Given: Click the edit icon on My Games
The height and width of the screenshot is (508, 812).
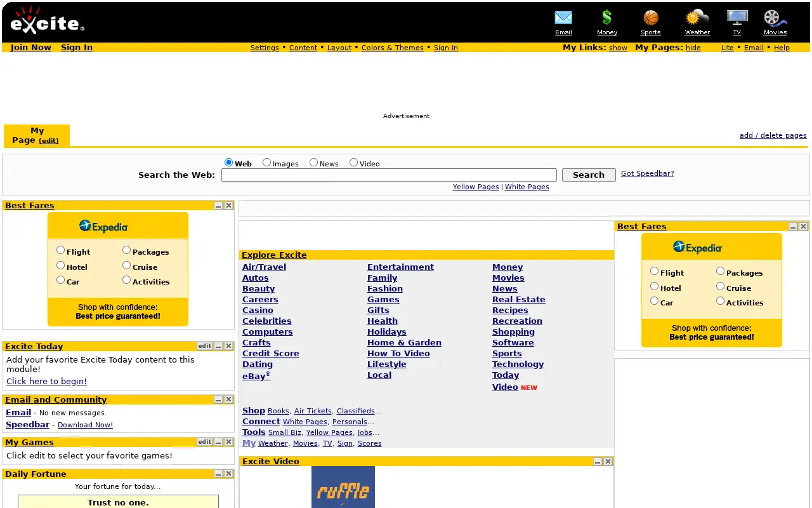Looking at the screenshot, I should tap(204, 442).
